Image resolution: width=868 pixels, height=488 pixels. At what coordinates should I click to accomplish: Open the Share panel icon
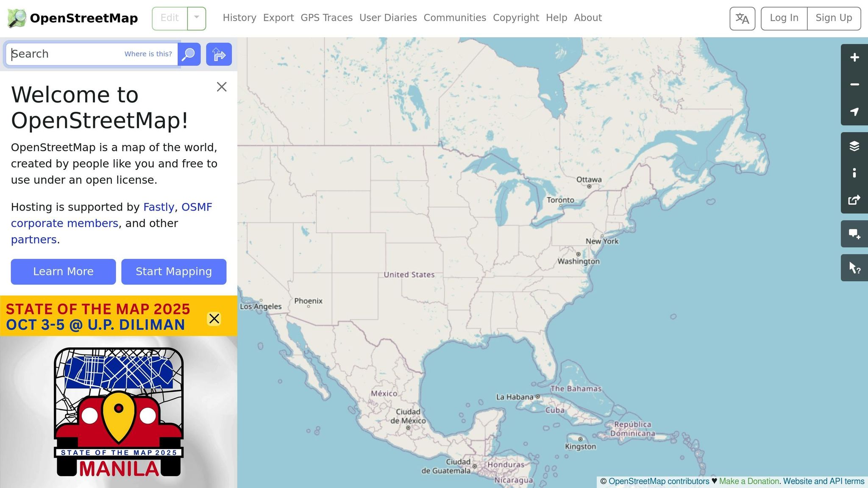tap(854, 200)
